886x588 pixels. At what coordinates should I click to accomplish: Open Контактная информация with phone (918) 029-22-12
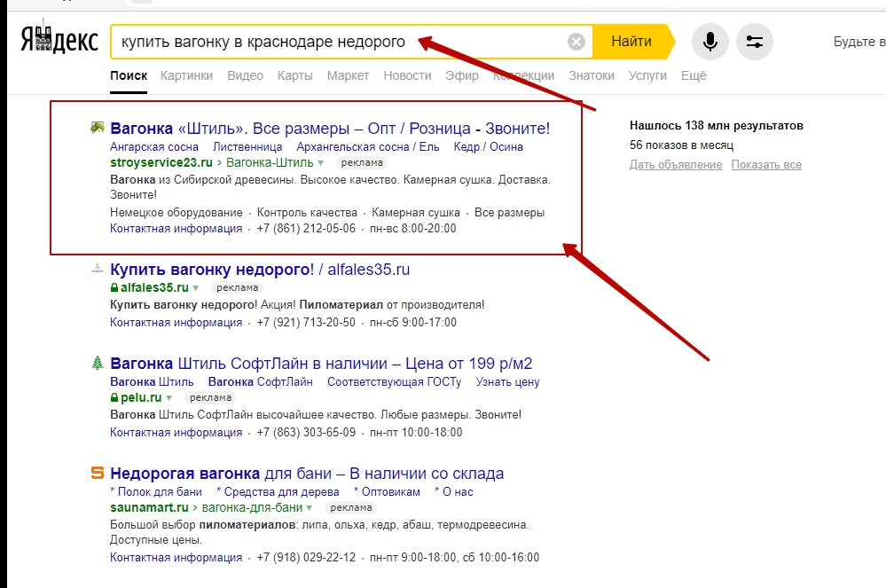pyautogui.click(x=176, y=558)
